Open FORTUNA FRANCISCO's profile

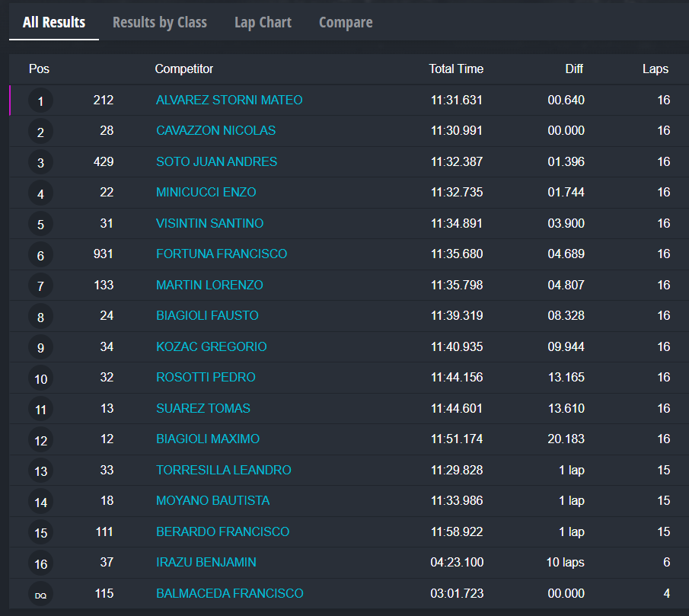(x=222, y=254)
